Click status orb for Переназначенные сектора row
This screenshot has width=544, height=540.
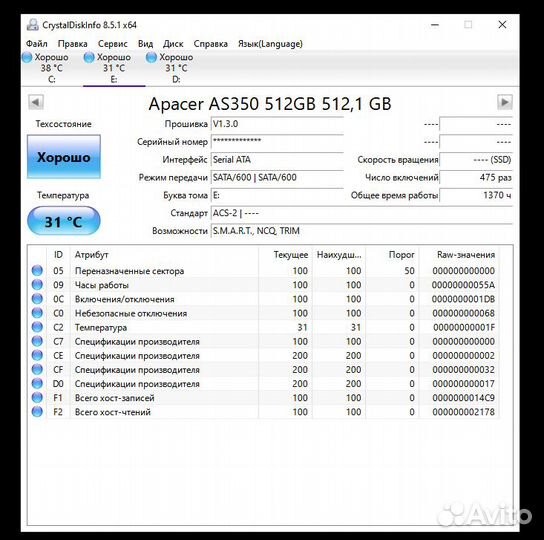tap(37, 271)
